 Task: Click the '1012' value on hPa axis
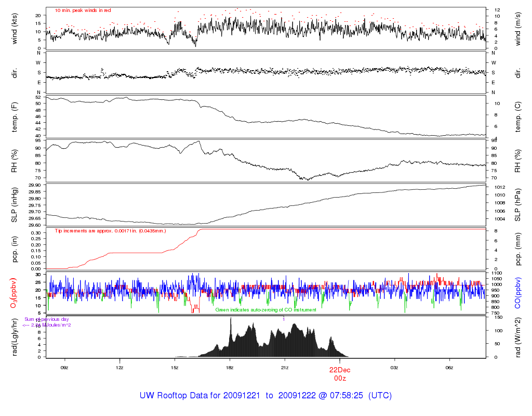(x=500, y=187)
